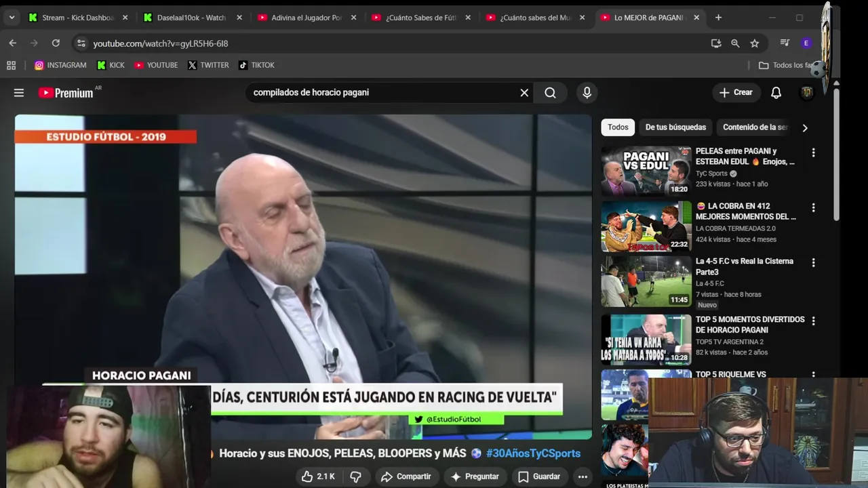
Task: Open more actions three-dot menu under video
Action: pos(583,476)
